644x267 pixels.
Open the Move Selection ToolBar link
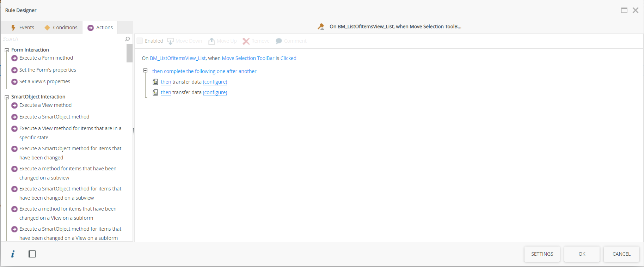coord(248,58)
